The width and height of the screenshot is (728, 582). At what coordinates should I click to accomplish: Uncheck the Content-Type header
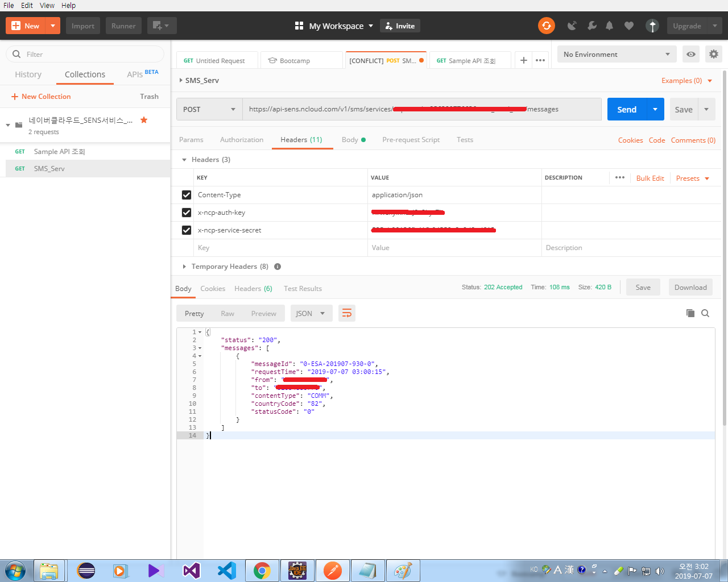pos(187,195)
